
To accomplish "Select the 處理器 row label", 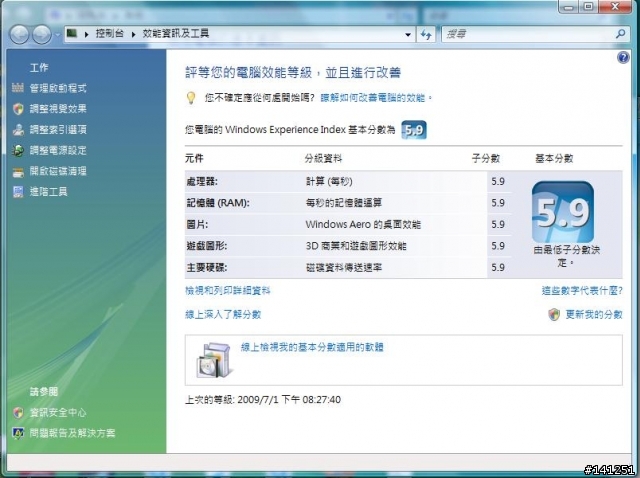I will click(202, 181).
